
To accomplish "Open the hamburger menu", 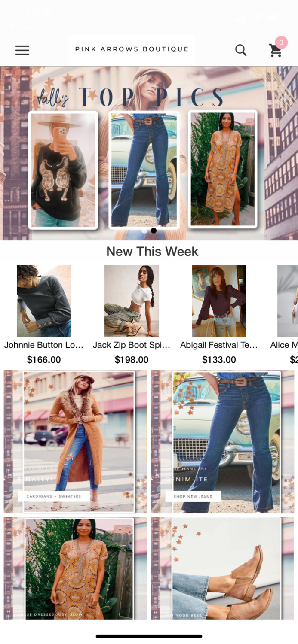I will pyautogui.click(x=22, y=50).
